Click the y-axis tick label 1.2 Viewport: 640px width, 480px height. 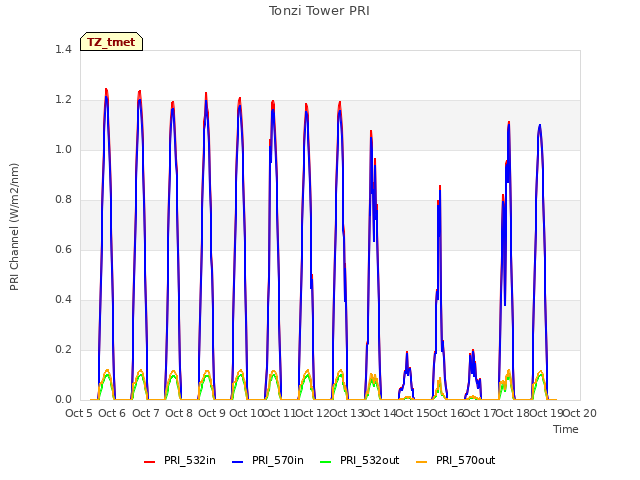pyautogui.click(x=63, y=100)
